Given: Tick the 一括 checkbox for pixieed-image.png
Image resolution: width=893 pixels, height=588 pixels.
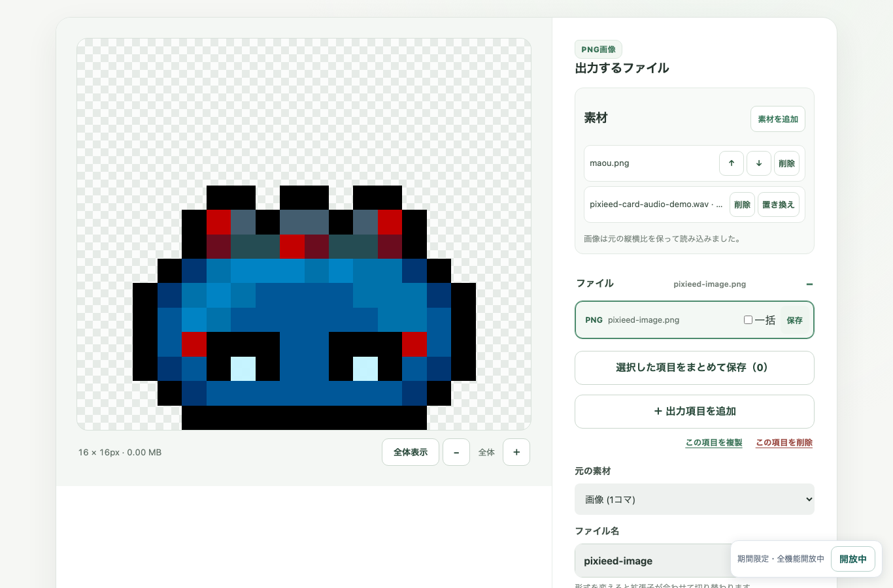Looking at the screenshot, I should (748, 320).
